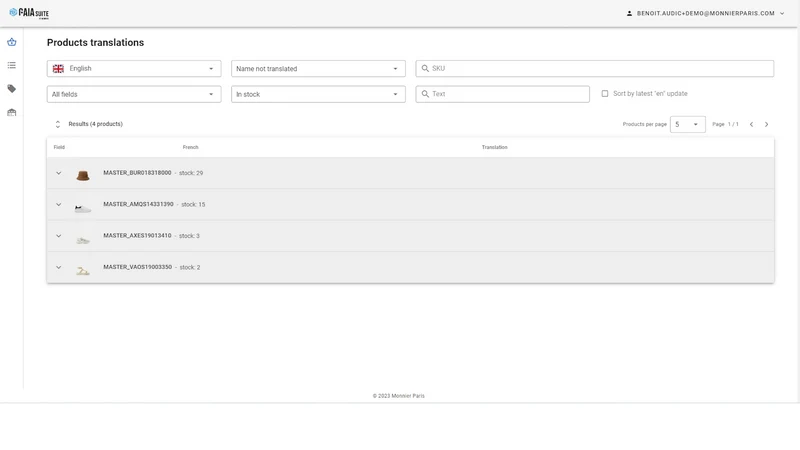This screenshot has width=800, height=450.
Task: Focus the SKU search field
Action: tap(594, 68)
